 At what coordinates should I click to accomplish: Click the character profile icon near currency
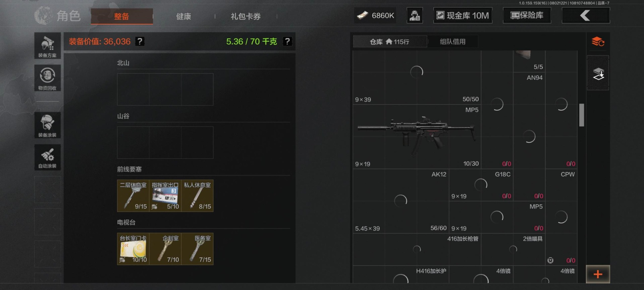pyautogui.click(x=415, y=15)
